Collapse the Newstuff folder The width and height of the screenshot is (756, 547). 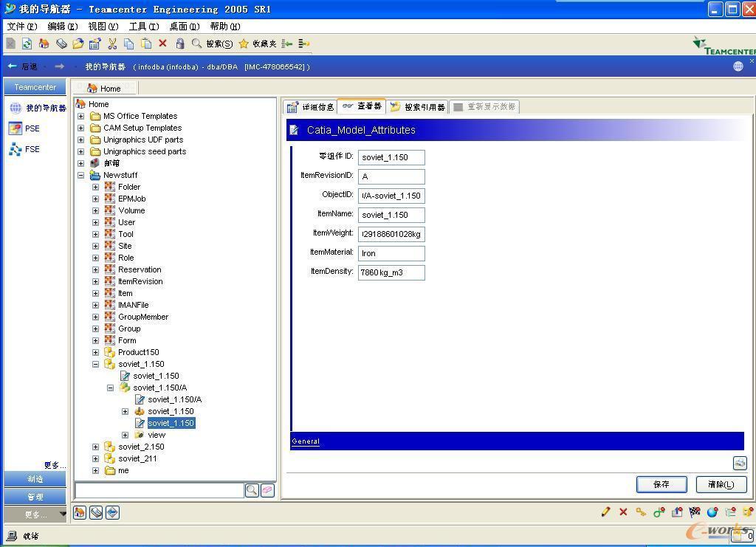coord(81,176)
